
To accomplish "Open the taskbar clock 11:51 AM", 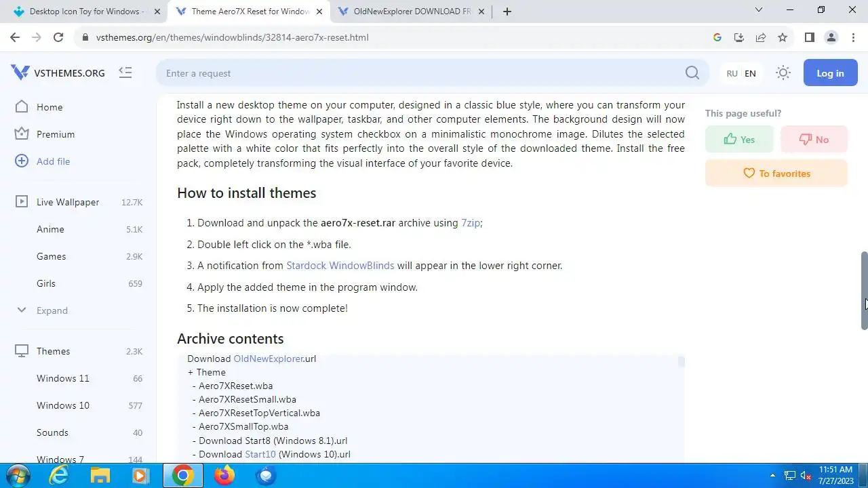I will coord(836,475).
